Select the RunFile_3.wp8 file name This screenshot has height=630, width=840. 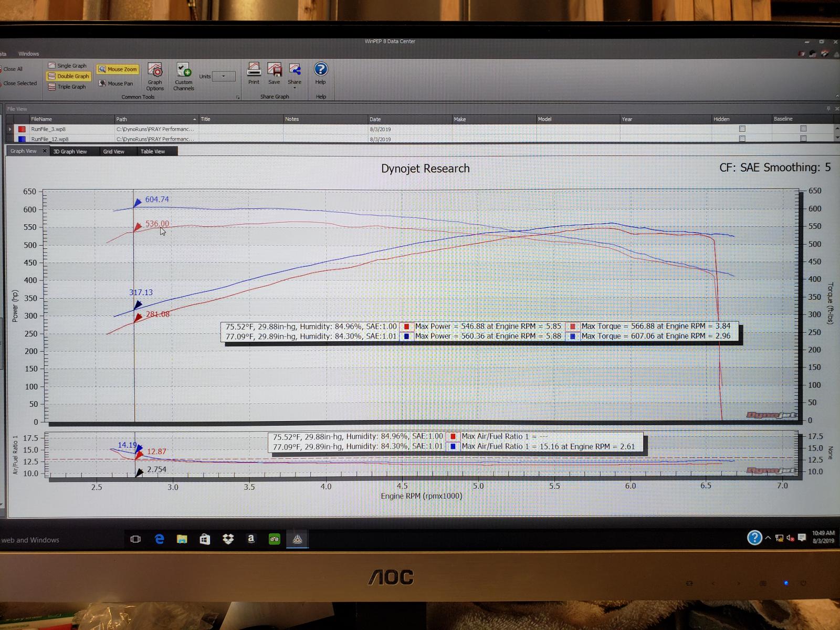(48, 129)
